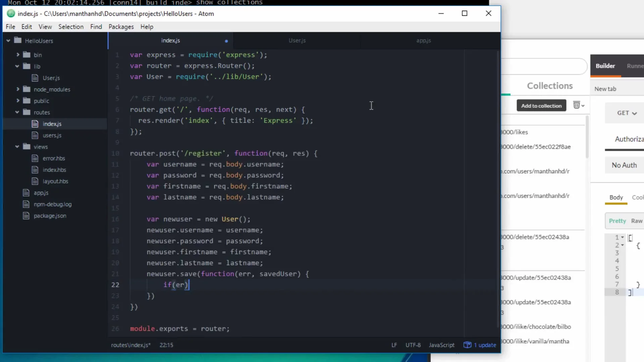Switch response view to Raw
The height and width of the screenshot is (362, 644).
637,221
